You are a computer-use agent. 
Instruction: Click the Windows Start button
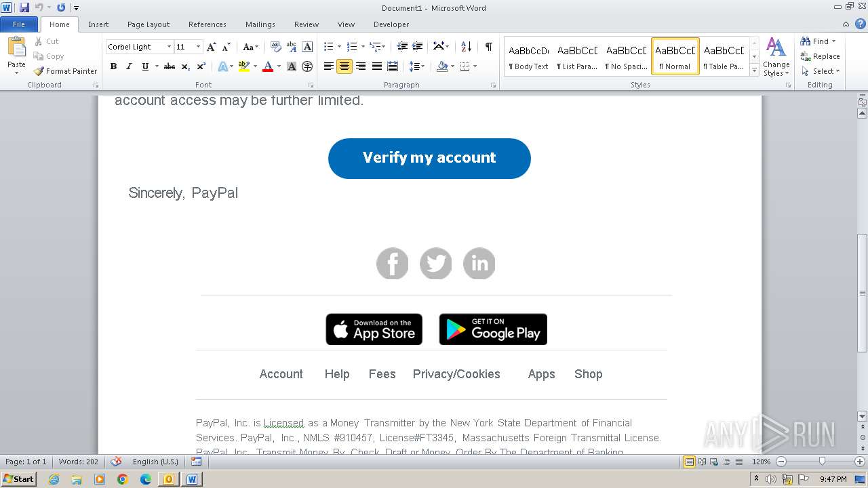click(19, 479)
